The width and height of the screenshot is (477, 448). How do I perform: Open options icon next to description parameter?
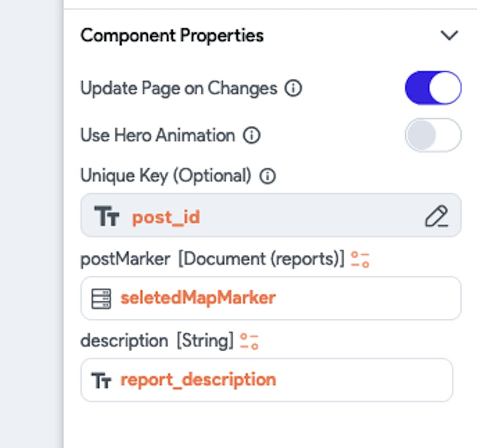point(249,342)
